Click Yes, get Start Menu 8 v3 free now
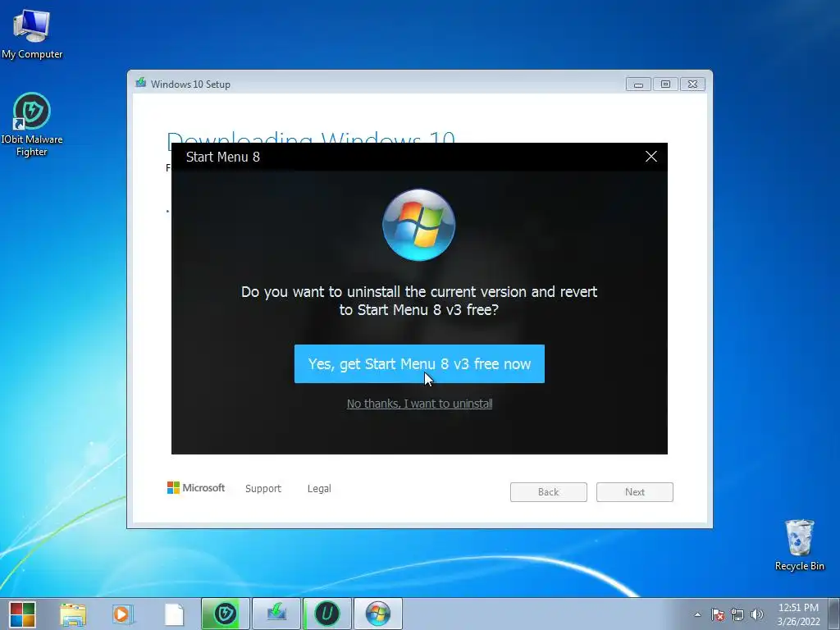 [419, 363]
